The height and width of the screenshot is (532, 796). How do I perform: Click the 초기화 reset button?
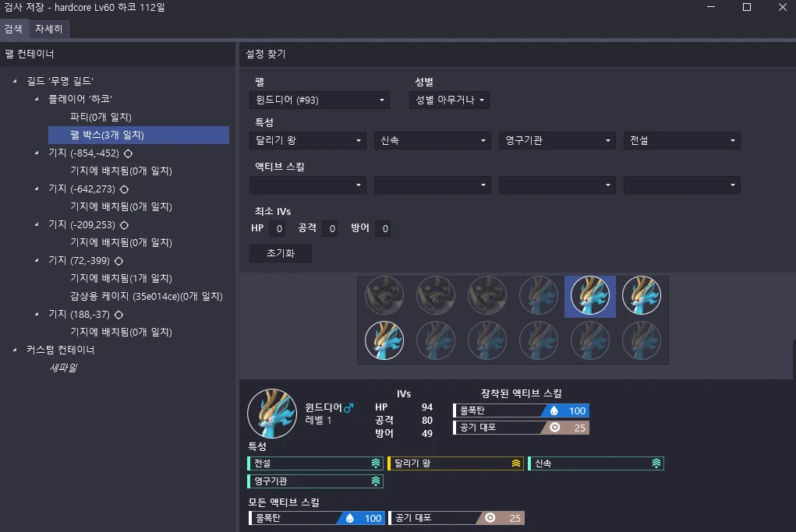click(x=280, y=253)
